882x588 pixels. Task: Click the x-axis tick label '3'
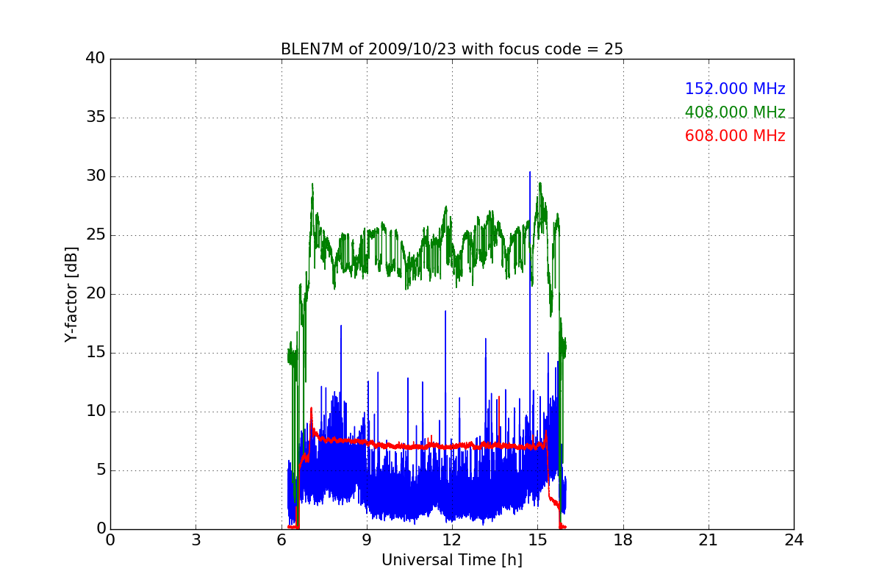(196, 540)
